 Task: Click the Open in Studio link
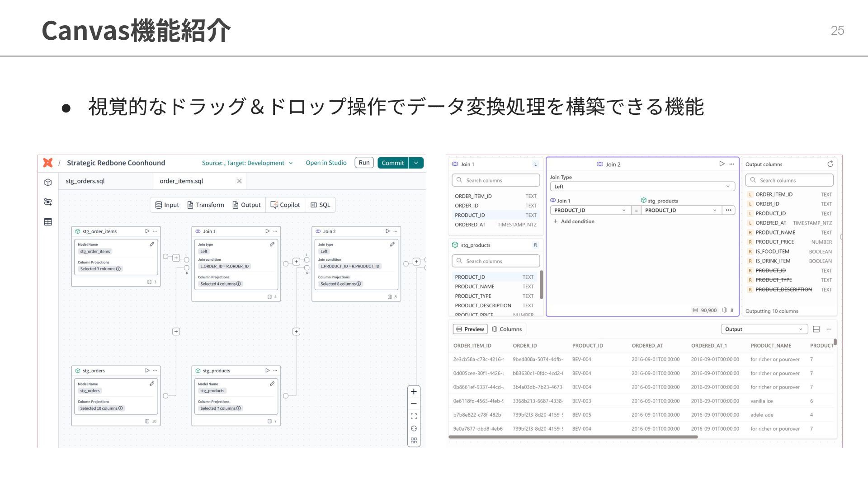pos(326,163)
